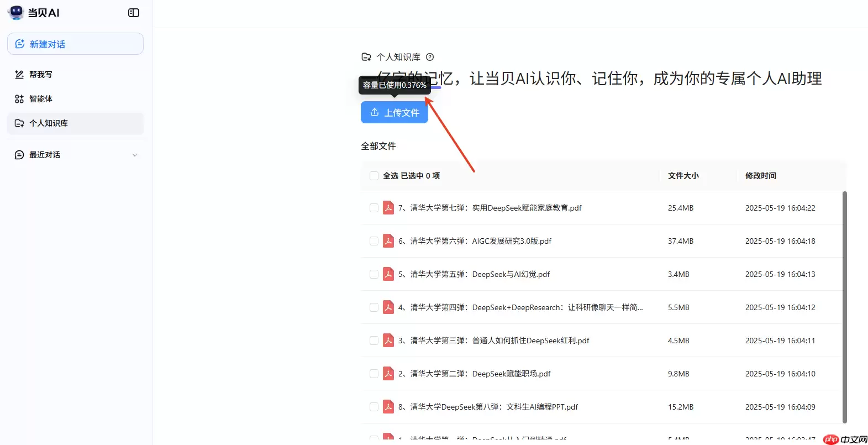Check the box for 第四弹 DeepSeek+DeepResearch file
Screen dimensions: 868x445
click(x=374, y=307)
